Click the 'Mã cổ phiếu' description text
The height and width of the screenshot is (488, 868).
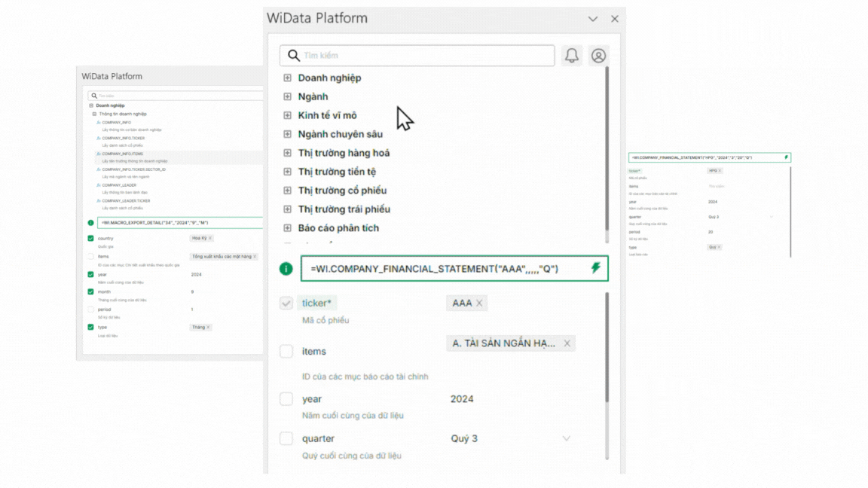(325, 320)
